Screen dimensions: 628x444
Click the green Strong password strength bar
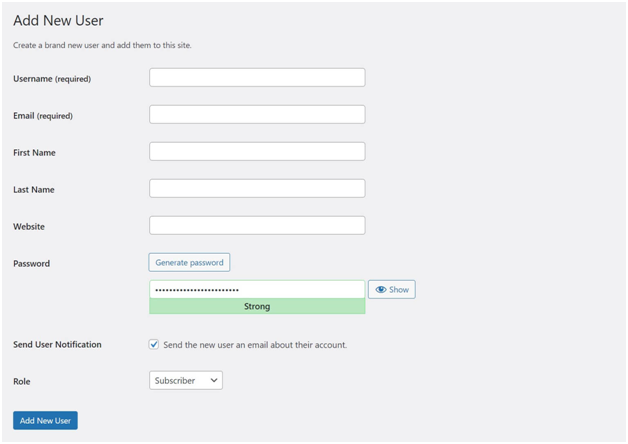click(x=257, y=307)
